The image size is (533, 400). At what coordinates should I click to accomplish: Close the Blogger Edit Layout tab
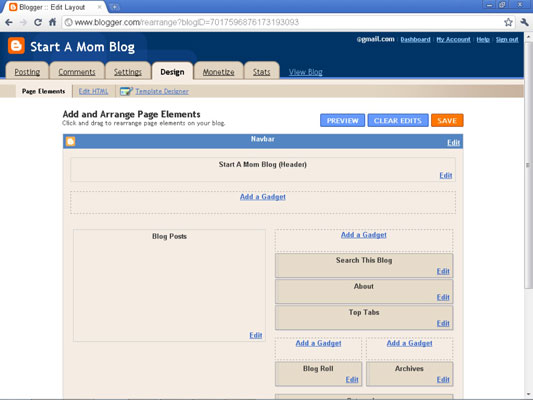pos(100,7)
